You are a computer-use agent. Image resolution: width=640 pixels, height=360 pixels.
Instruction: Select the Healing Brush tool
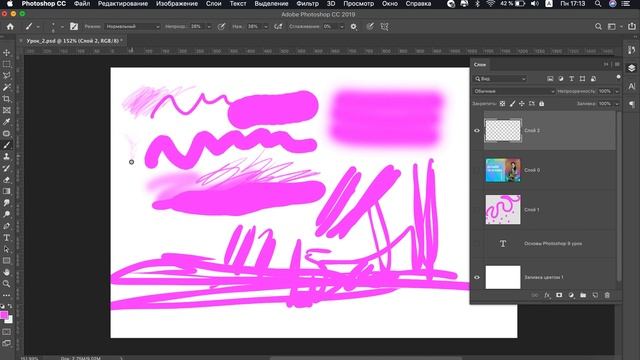pyautogui.click(x=7, y=133)
